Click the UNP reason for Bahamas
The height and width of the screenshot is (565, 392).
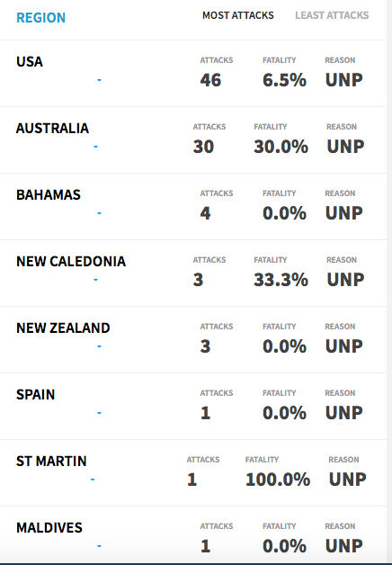coord(344,213)
